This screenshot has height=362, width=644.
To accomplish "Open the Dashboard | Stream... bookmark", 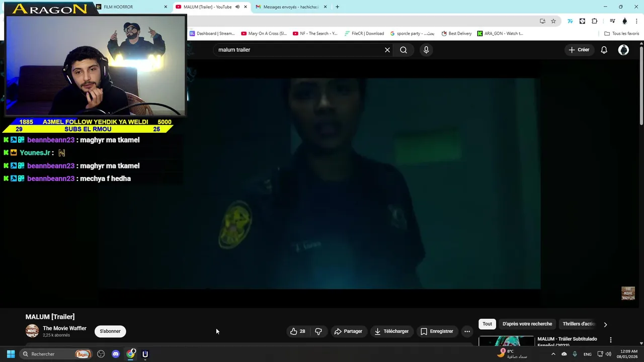I will pyautogui.click(x=212, y=34).
